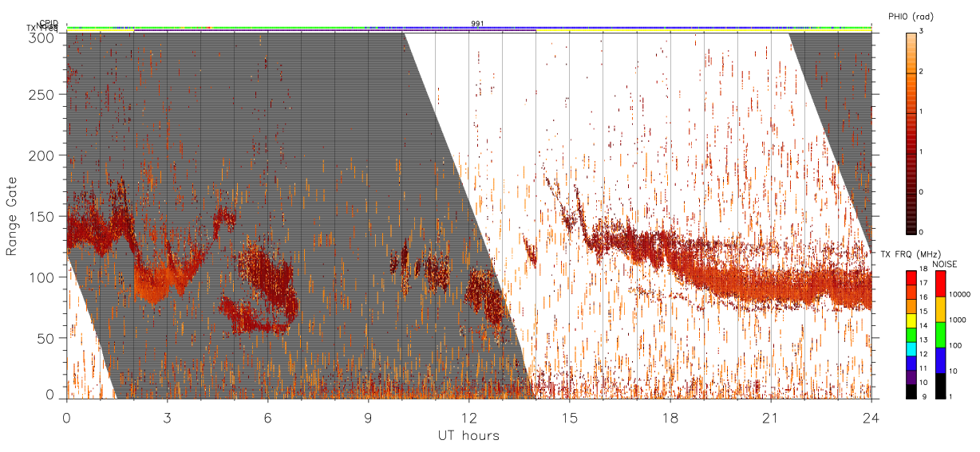Click the '300' tick on Range Gate axis

[x=41, y=37]
